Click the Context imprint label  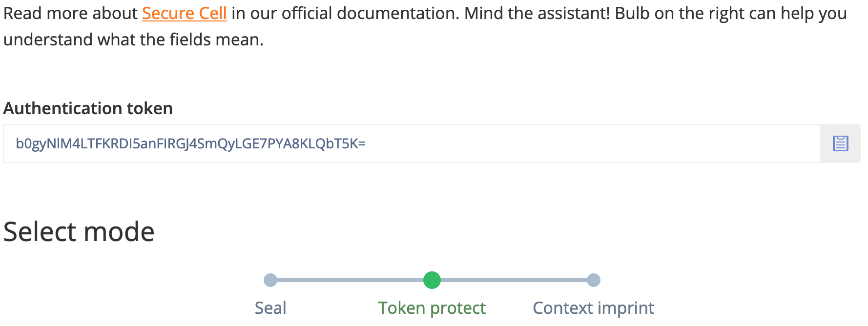point(593,308)
